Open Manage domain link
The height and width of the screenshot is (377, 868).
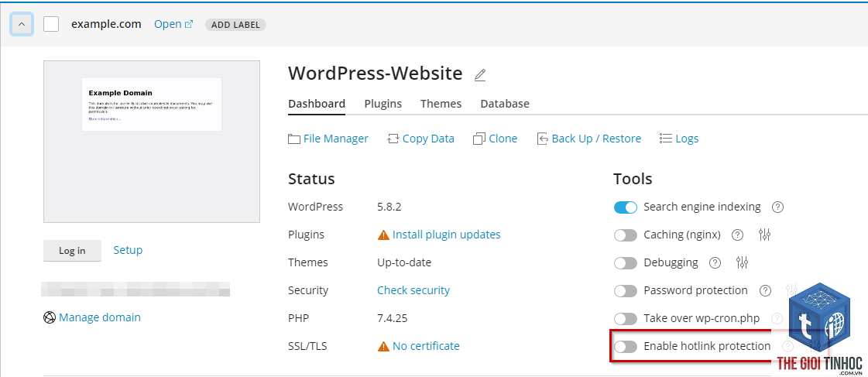click(100, 317)
